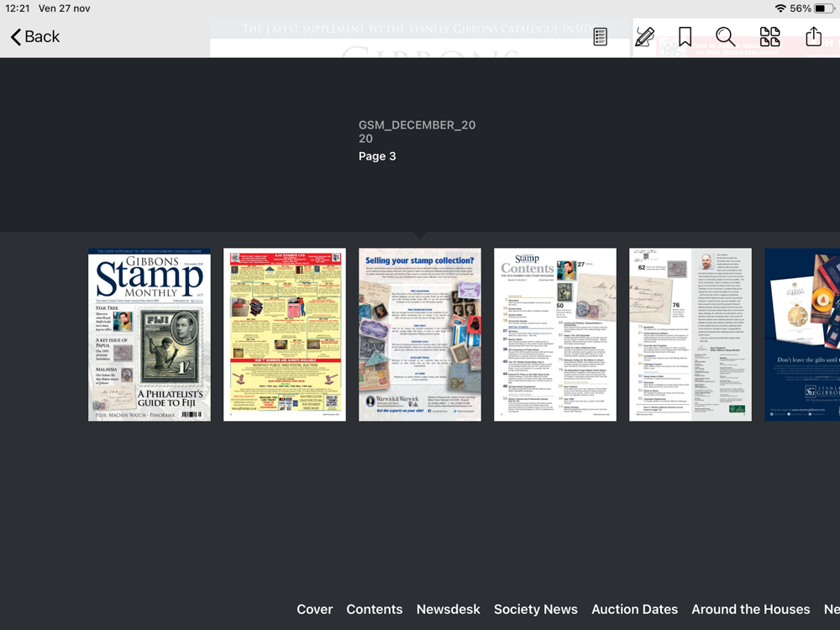Open the second contents page thumbnail
Image resolution: width=840 pixels, height=630 pixels.
pyautogui.click(x=690, y=334)
